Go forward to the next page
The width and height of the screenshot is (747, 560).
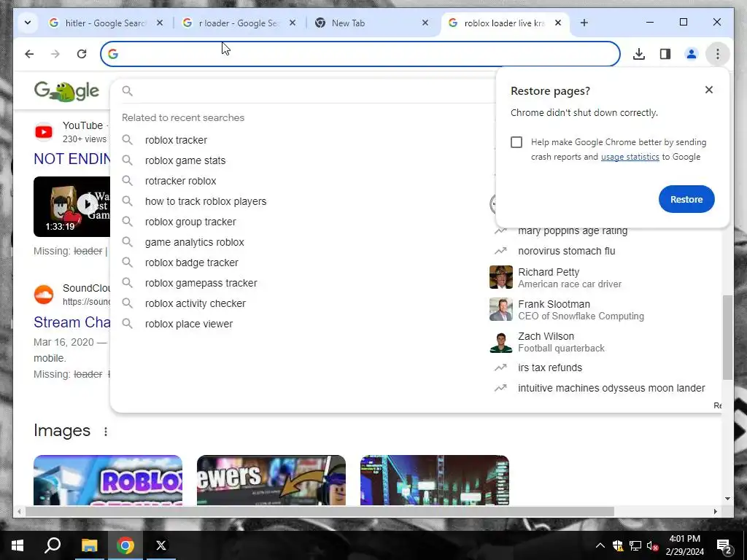tap(55, 54)
